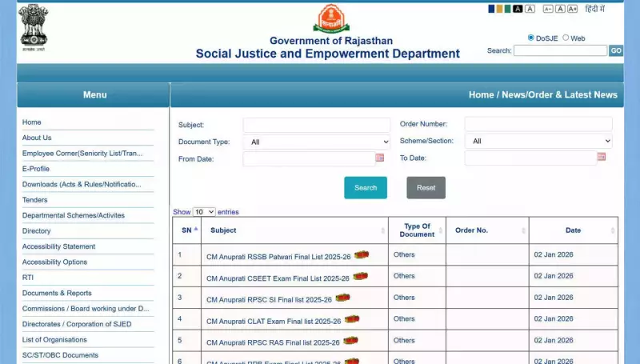Open the About Us menu item
Screen dimensions: 640x364
[37, 138]
